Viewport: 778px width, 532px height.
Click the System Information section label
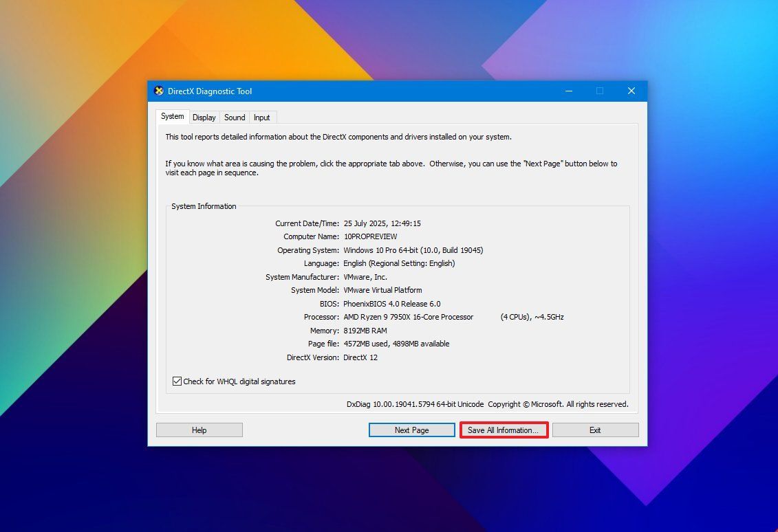click(204, 206)
